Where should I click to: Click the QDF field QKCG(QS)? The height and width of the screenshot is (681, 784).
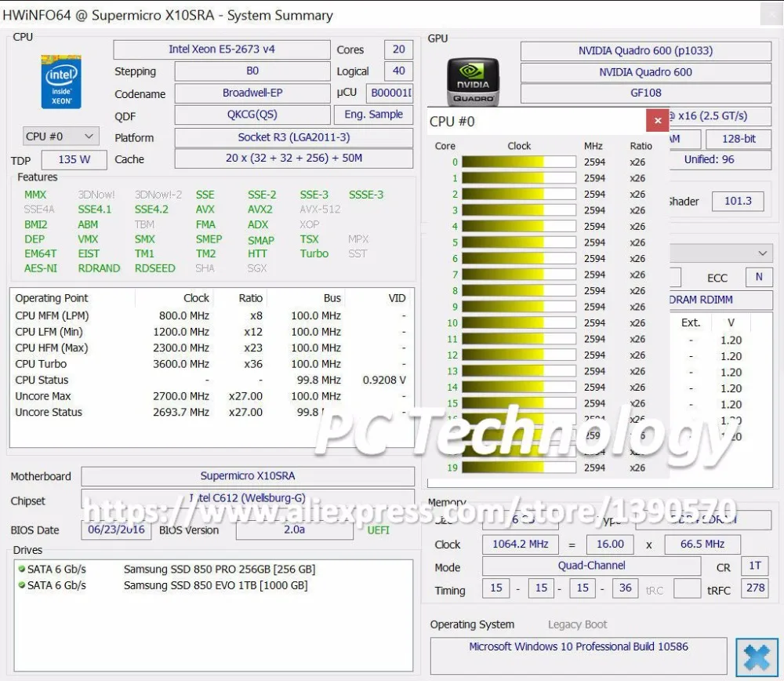click(252, 115)
